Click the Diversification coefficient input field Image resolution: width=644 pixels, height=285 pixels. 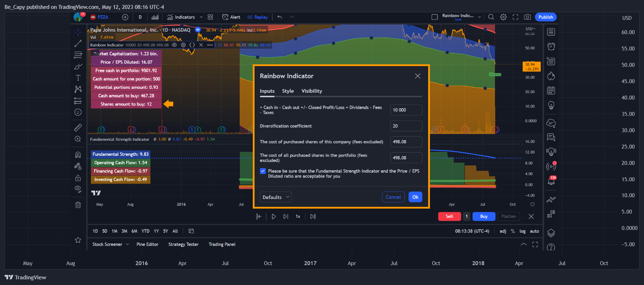click(406, 126)
